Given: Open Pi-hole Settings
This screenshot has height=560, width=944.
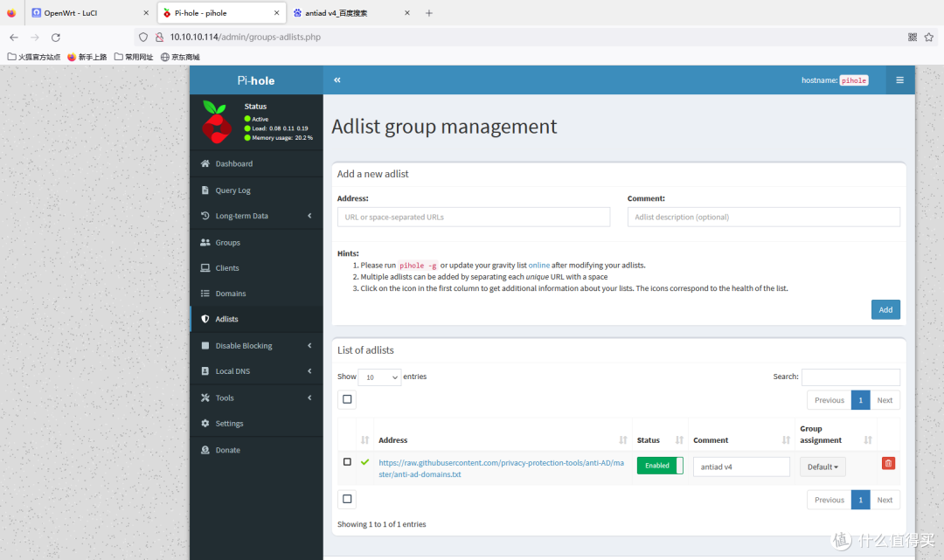Looking at the screenshot, I should pos(256,424).
